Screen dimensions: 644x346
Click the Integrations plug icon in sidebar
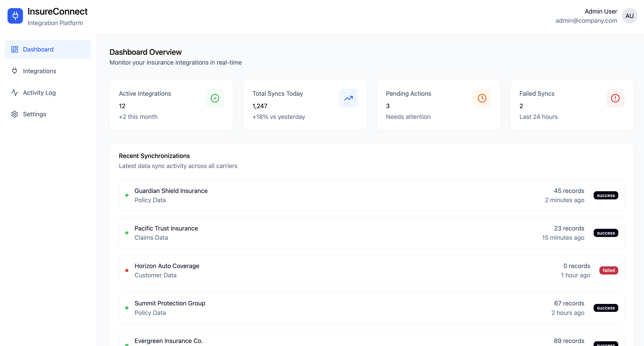click(15, 71)
